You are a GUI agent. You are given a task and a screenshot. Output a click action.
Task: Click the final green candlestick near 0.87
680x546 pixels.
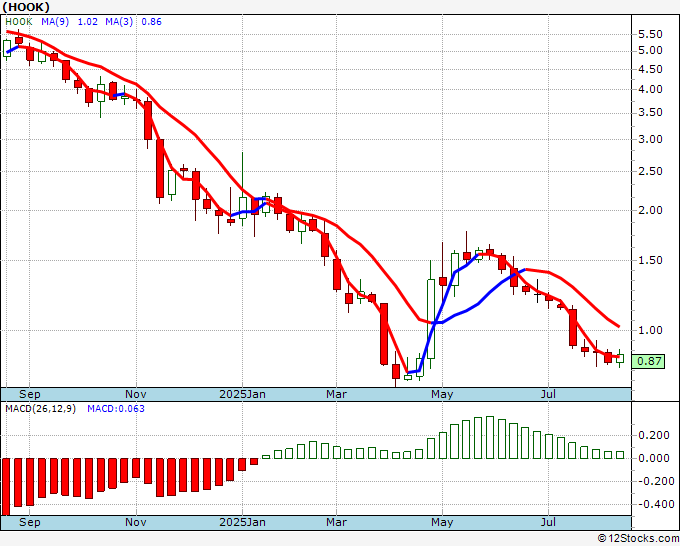pos(620,358)
